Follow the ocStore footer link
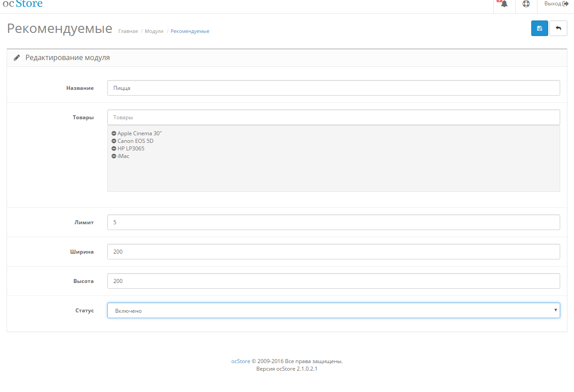Screen dimensions: 574x392 click(240, 361)
